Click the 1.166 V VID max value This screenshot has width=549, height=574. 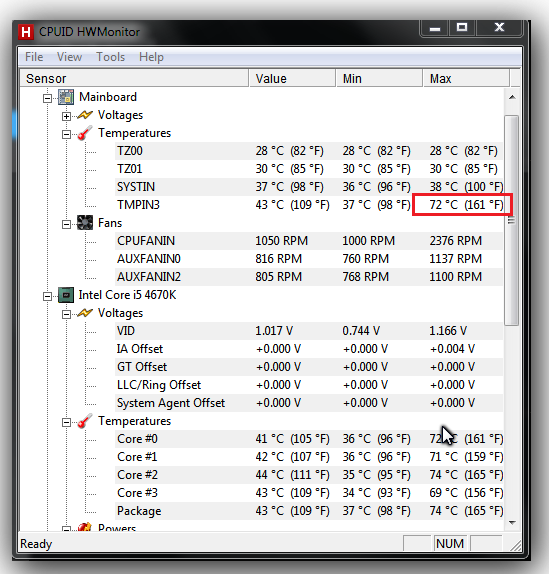point(448,331)
